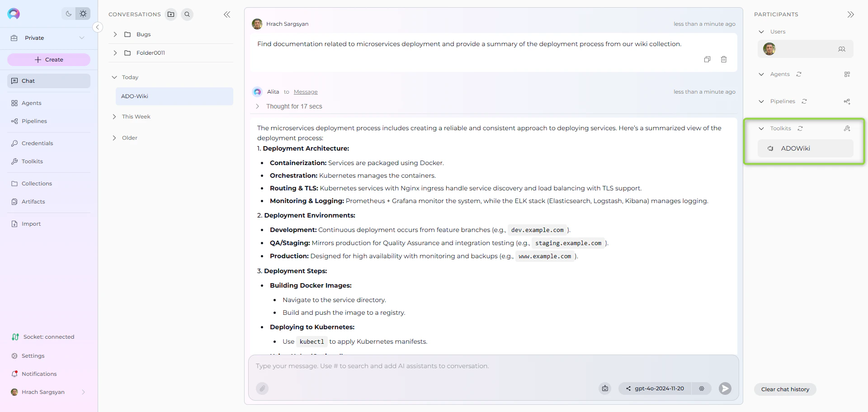
Task: Attach a file with the paperclip icon
Action: point(262,388)
